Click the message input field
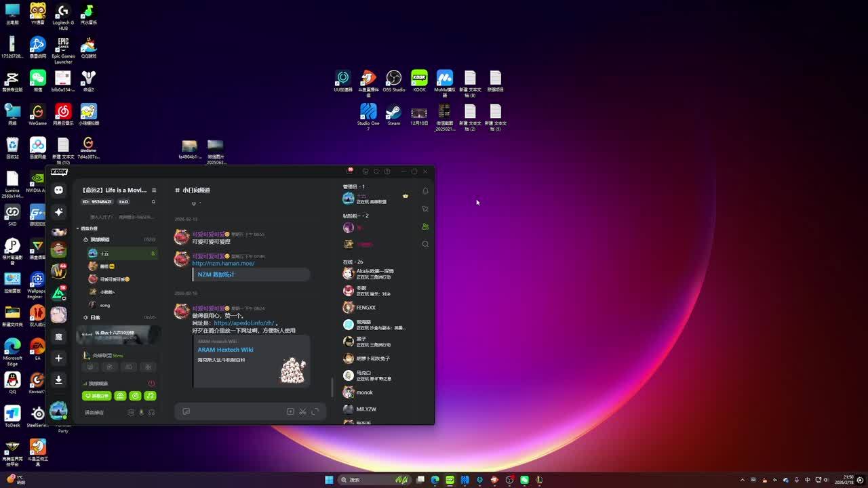 pyautogui.click(x=237, y=411)
